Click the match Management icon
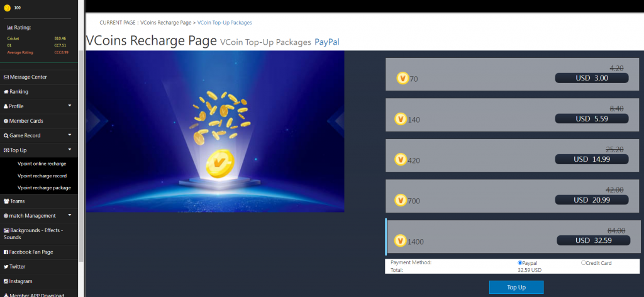 (x=6, y=216)
